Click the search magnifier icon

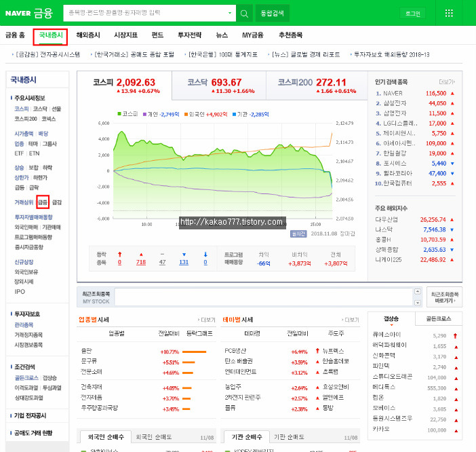click(x=244, y=14)
